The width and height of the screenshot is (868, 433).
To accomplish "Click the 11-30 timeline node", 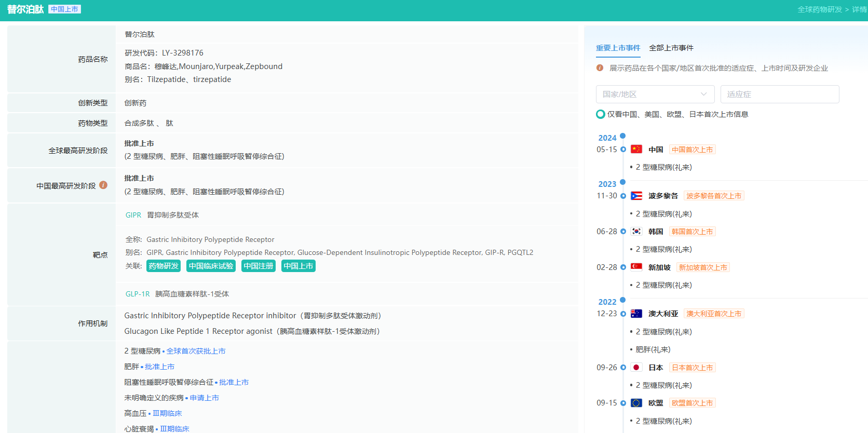I will coord(623,196).
